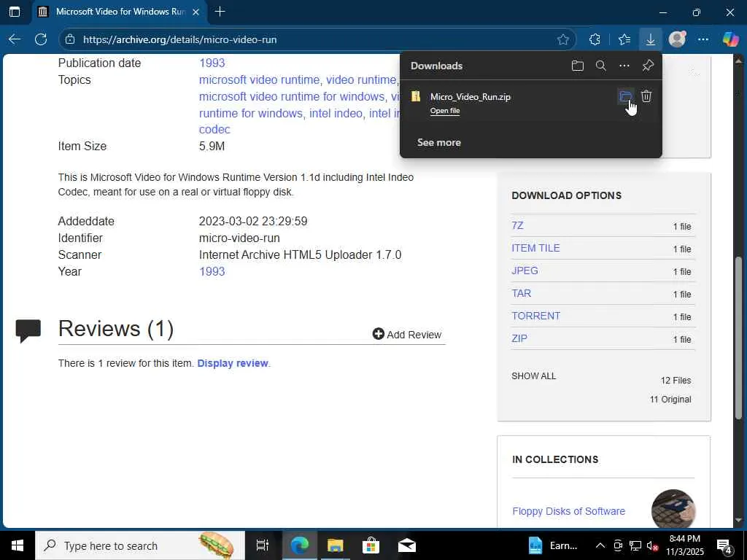Open a new tab with plus
Viewport: 747px width, 560px height.
pyautogui.click(x=220, y=12)
